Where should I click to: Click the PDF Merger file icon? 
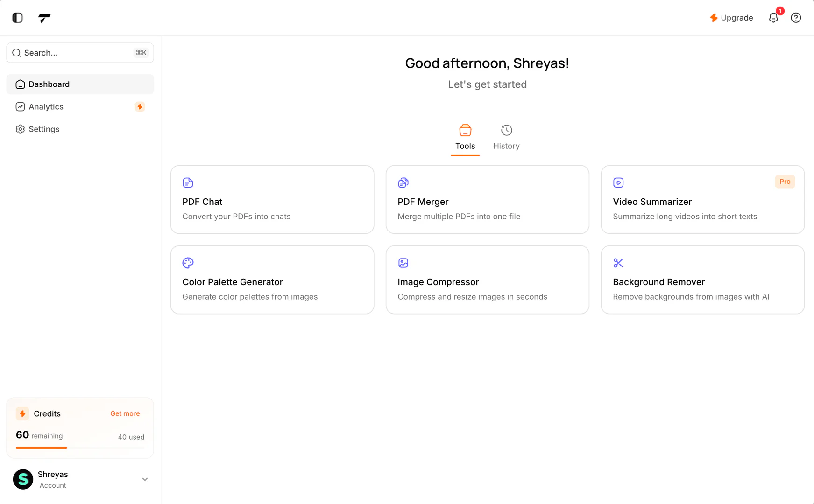[403, 182]
